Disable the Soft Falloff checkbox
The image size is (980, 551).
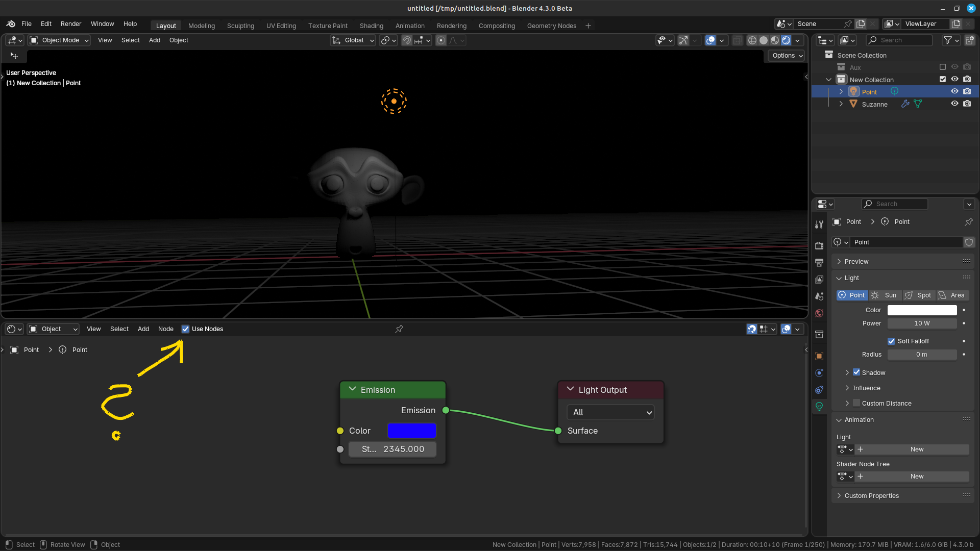tap(891, 341)
